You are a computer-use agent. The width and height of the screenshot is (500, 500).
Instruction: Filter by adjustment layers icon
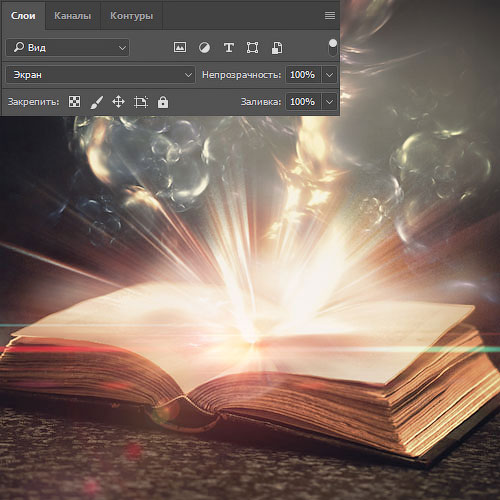[204, 48]
